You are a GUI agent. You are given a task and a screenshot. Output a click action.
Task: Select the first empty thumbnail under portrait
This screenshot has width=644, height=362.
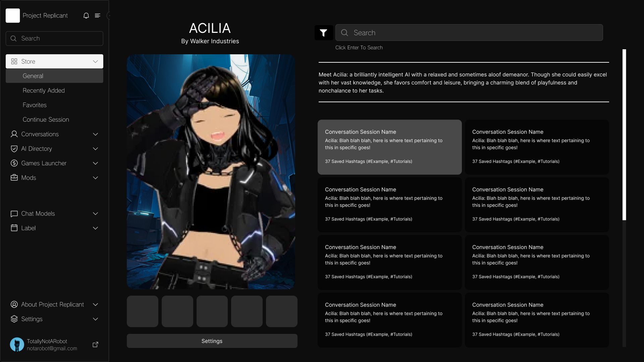pos(143,311)
